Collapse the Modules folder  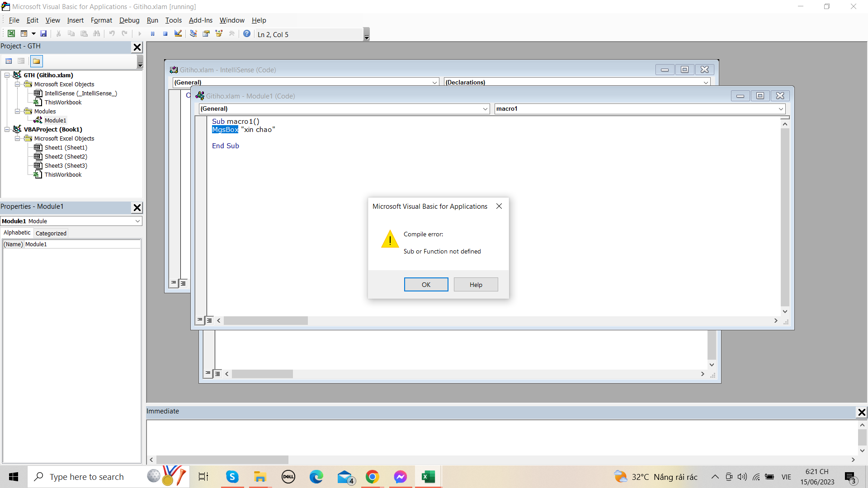click(x=18, y=112)
